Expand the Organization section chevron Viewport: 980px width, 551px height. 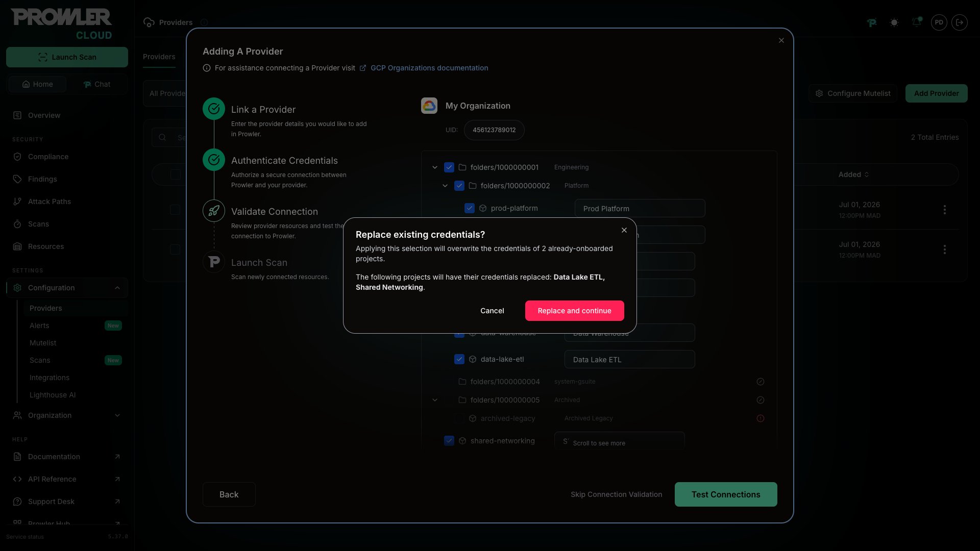(x=117, y=415)
